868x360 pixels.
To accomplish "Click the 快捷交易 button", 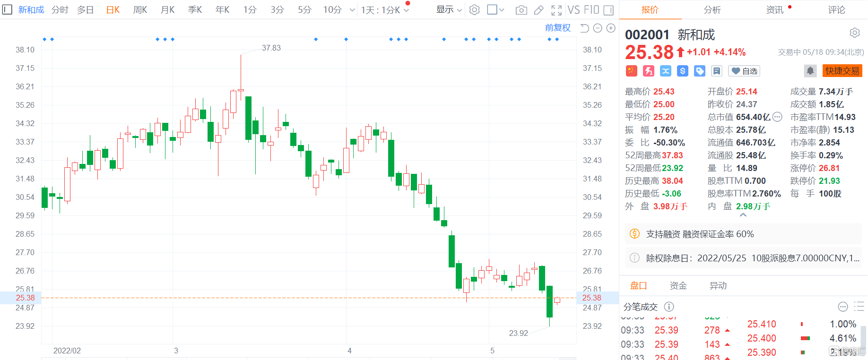I will click(x=842, y=71).
